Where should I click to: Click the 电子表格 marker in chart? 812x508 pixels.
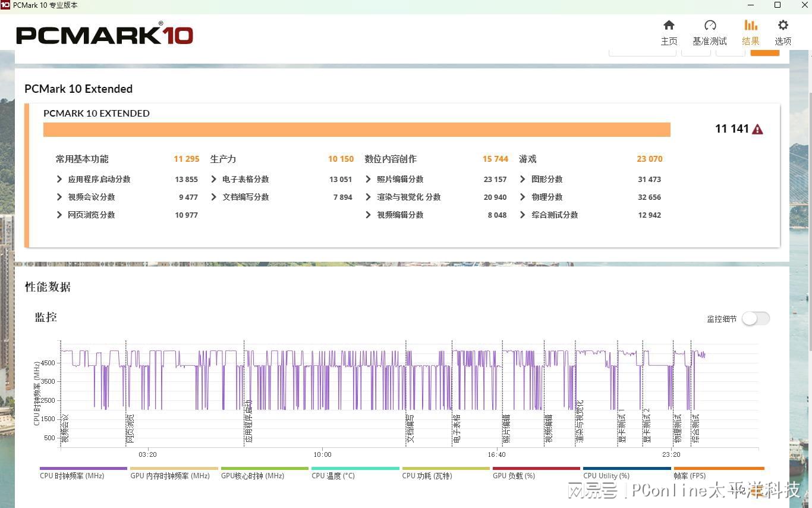(457, 428)
